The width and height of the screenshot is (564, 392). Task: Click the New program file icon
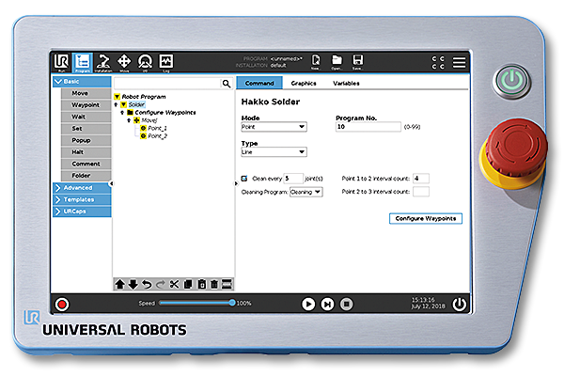(x=316, y=62)
